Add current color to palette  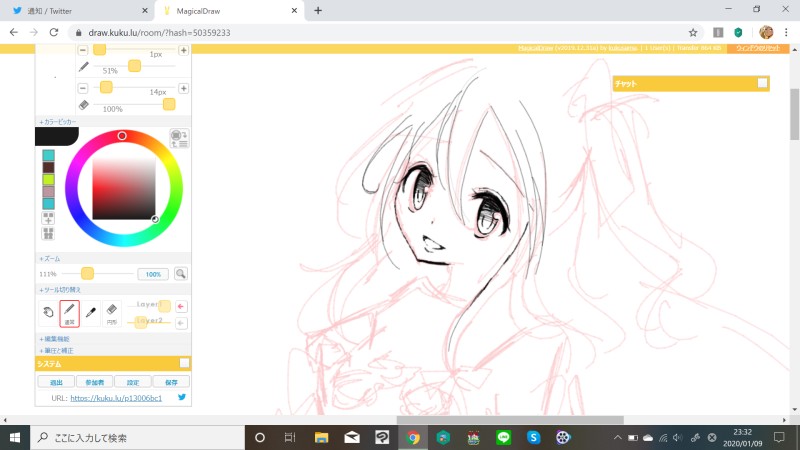[x=48, y=218]
